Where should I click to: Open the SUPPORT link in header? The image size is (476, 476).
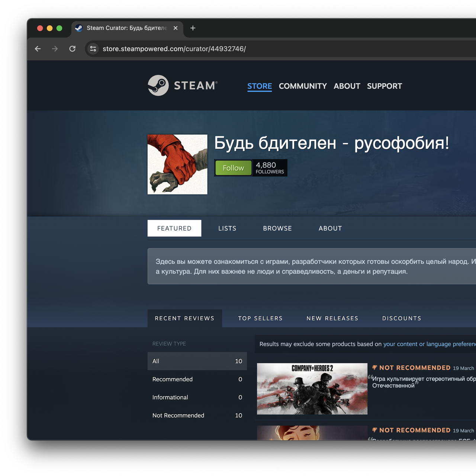[385, 86]
